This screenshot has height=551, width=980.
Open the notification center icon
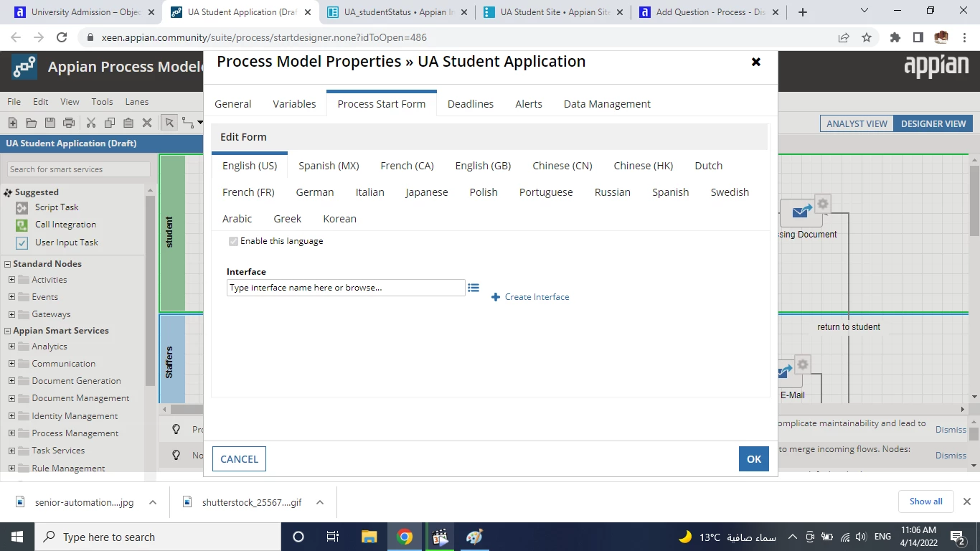tap(958, 537)
